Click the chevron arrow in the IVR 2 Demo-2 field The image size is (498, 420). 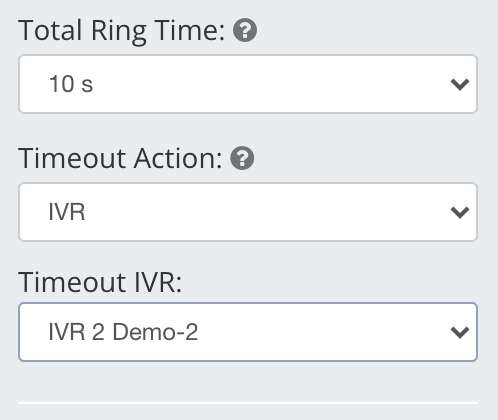(460, 332)
